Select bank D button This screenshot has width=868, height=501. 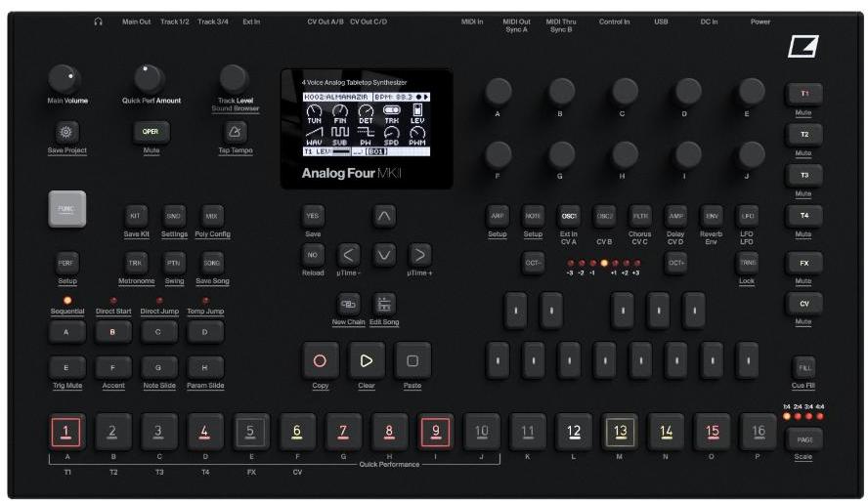pos(205,332)
